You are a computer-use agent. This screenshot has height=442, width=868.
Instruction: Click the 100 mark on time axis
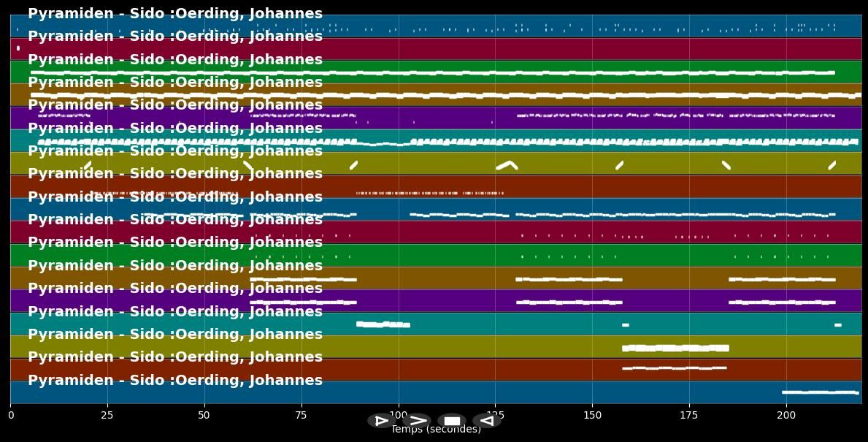tap(398, 415)
